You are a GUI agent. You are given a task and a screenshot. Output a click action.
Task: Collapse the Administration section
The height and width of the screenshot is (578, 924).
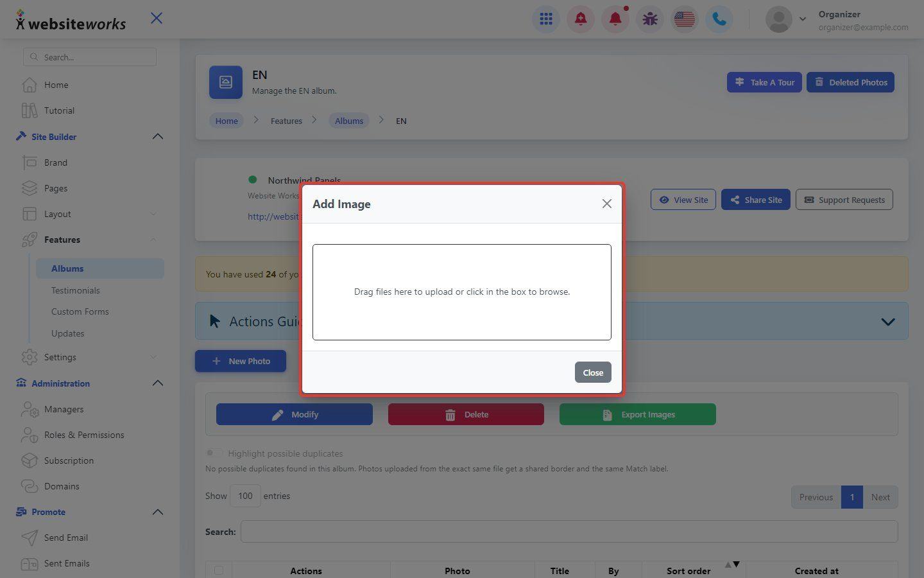tap(158, 383)
